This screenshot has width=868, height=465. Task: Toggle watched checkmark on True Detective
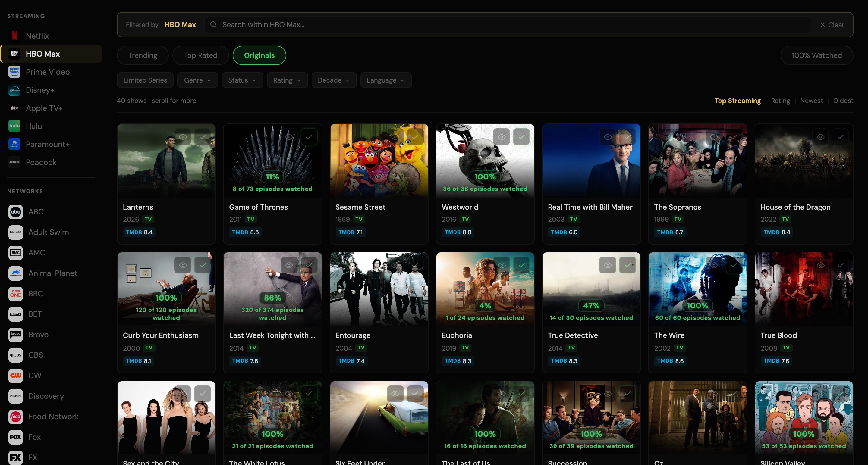point(628,265)
